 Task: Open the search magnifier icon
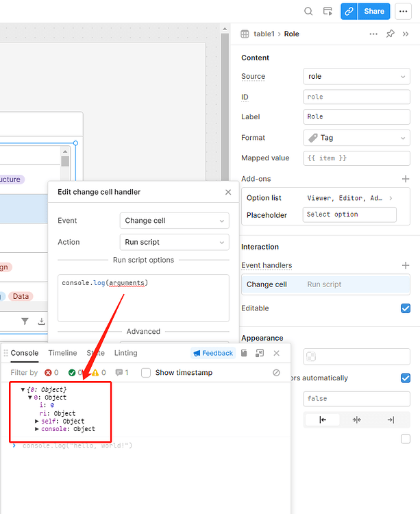point(308,12)
